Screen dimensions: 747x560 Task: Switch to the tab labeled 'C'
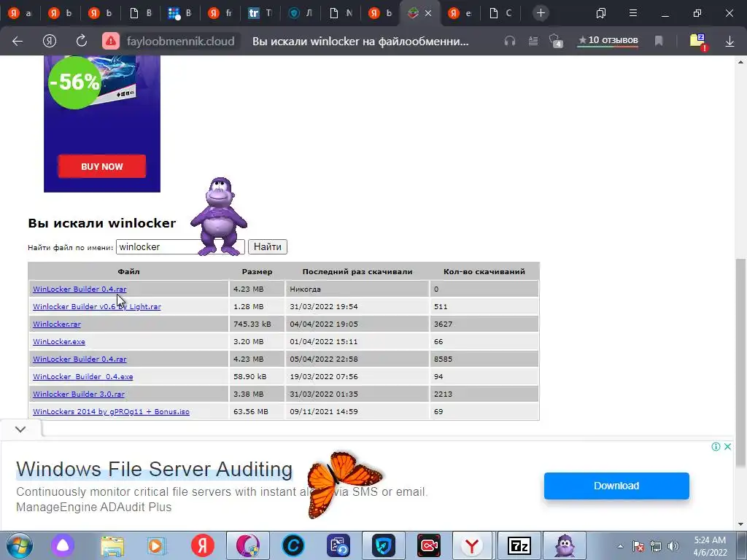click(500, 13)
